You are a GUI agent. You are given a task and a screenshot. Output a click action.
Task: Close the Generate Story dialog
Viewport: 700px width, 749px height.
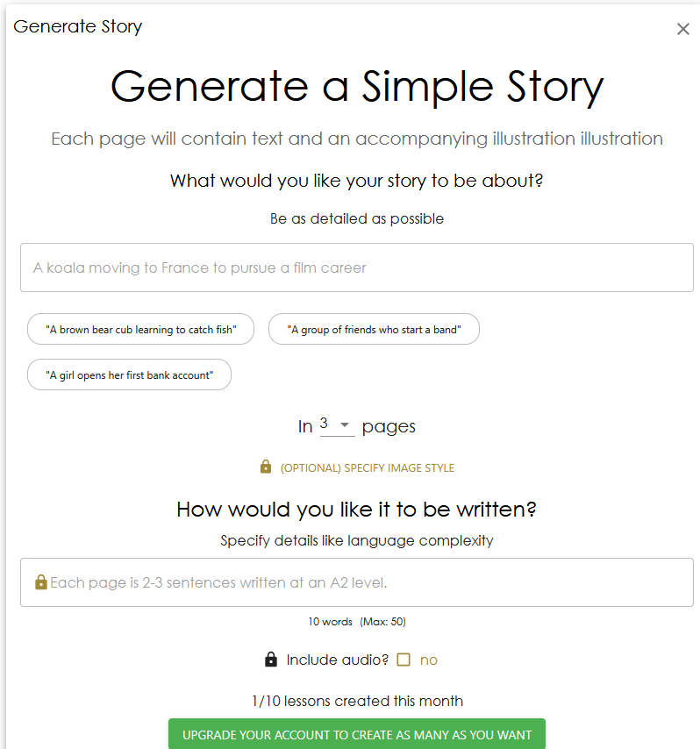coord(683,29)
